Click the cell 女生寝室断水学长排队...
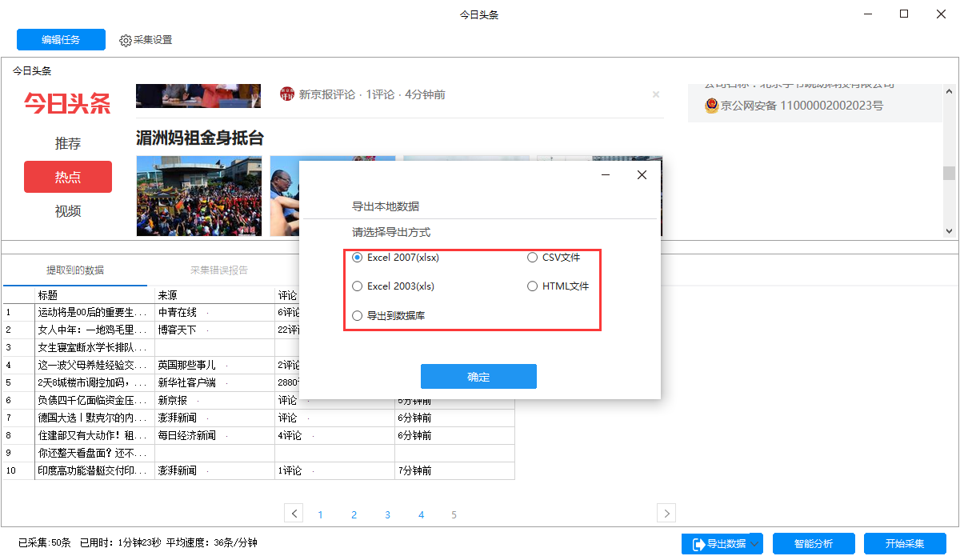Viewport: 960px width, 560px height. (x=95, y=347)
